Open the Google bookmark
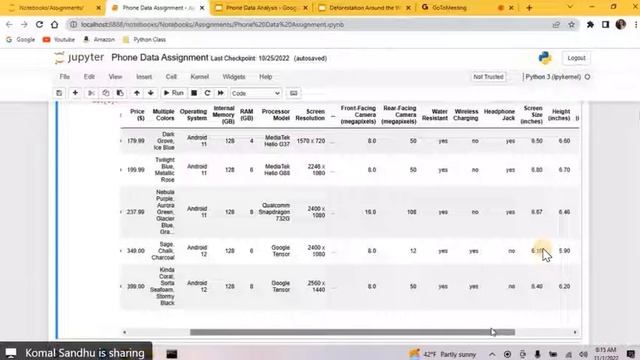This screenshot has height=360, width=640. click(20, 40)
